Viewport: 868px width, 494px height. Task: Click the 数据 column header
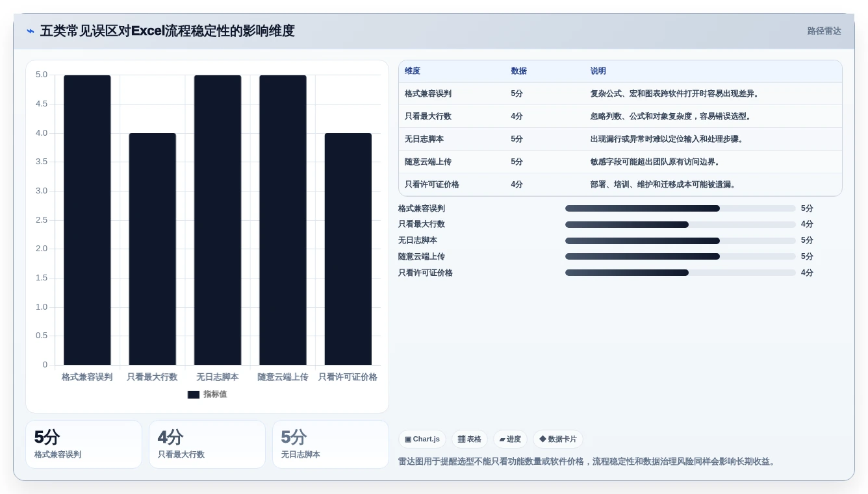coord(518,71)
